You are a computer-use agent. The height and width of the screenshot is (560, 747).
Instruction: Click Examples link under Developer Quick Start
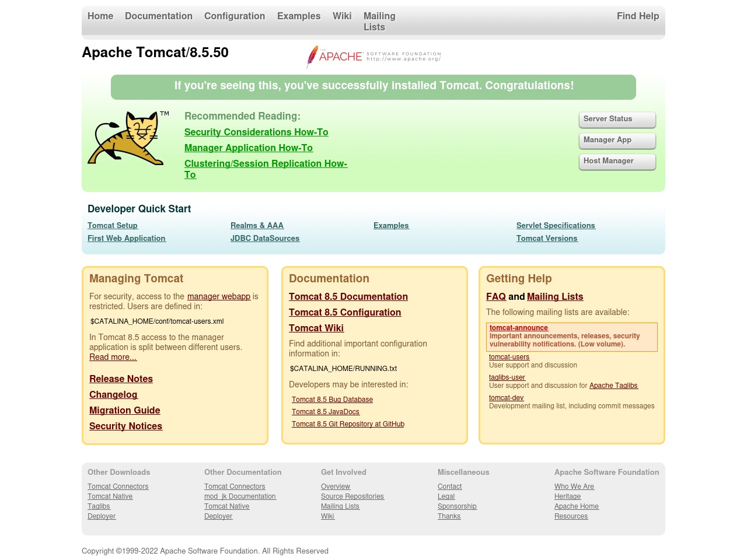(x=391, y=226)
